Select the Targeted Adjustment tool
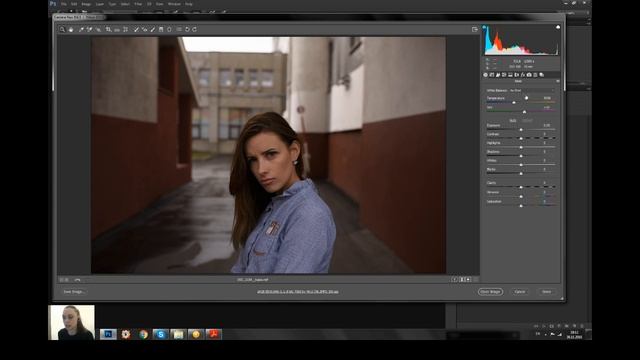The image size is (640, 360). pyautogui.click(x=98, y=29)
